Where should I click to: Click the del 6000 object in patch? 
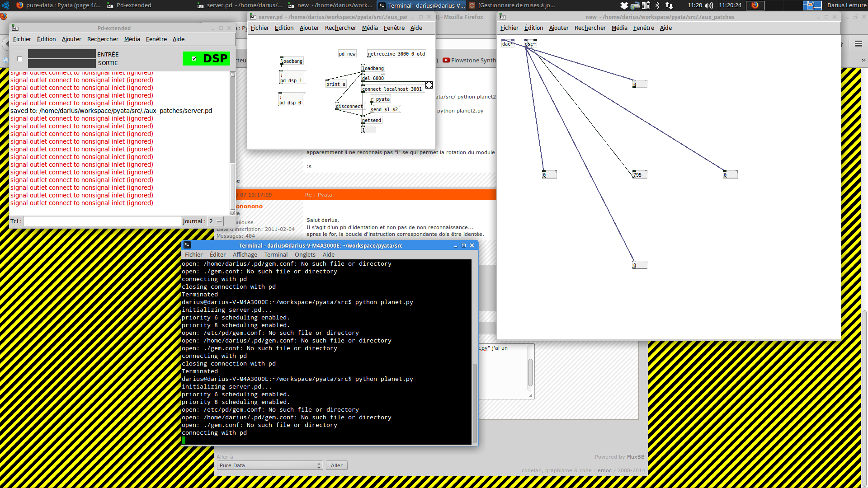click(373, 78)
